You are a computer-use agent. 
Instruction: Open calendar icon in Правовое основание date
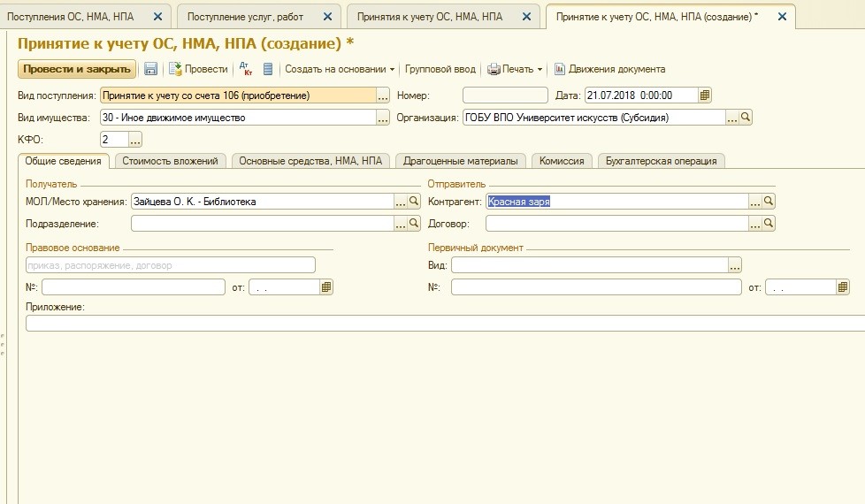click(326, 286)
